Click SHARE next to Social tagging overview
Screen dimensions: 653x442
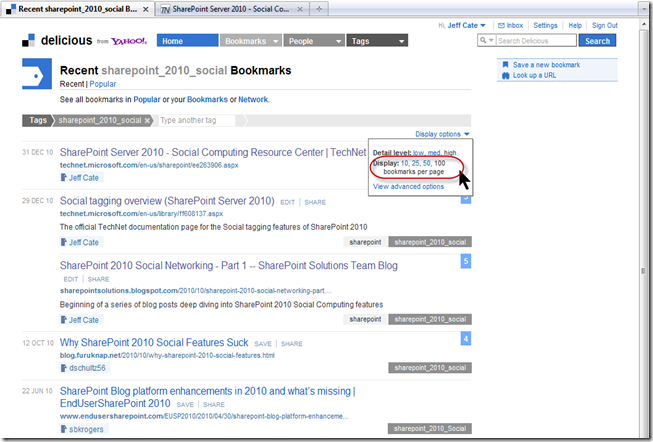315,202
